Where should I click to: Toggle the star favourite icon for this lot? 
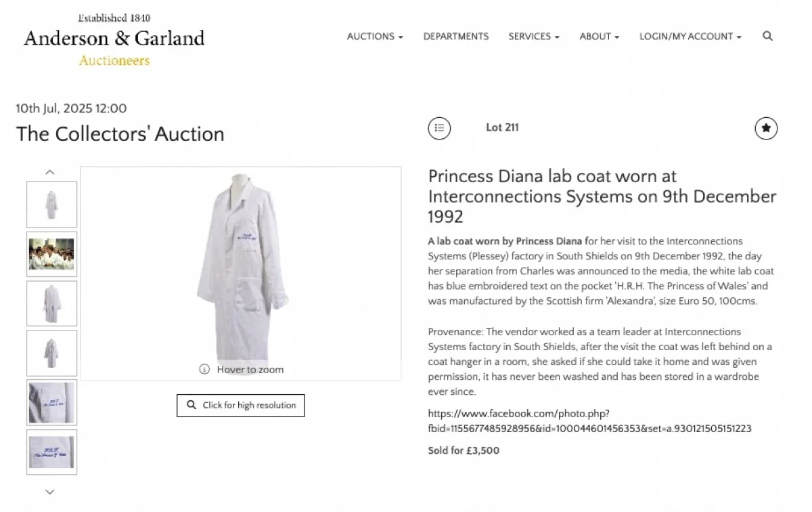point(766,128)
